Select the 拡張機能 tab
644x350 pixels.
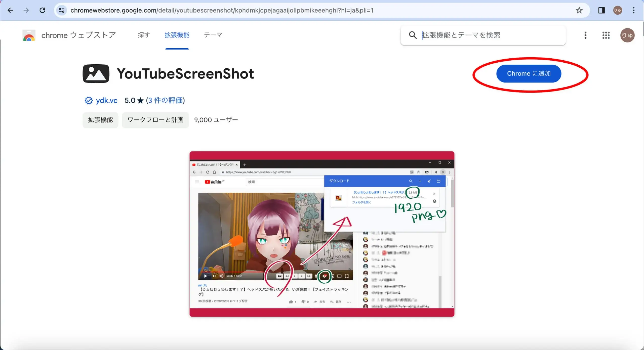pos(177,35)
